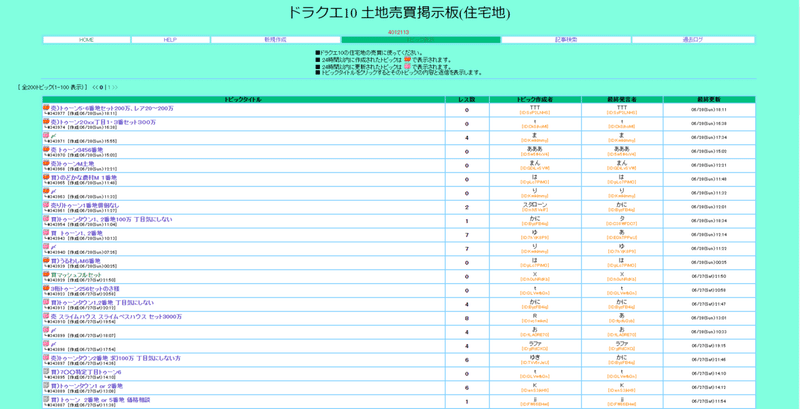This screenshot has width=800, height=409.
Task: Click folder icon of 買)うるわしM6番地 topic
Action: tap(46, 261)
